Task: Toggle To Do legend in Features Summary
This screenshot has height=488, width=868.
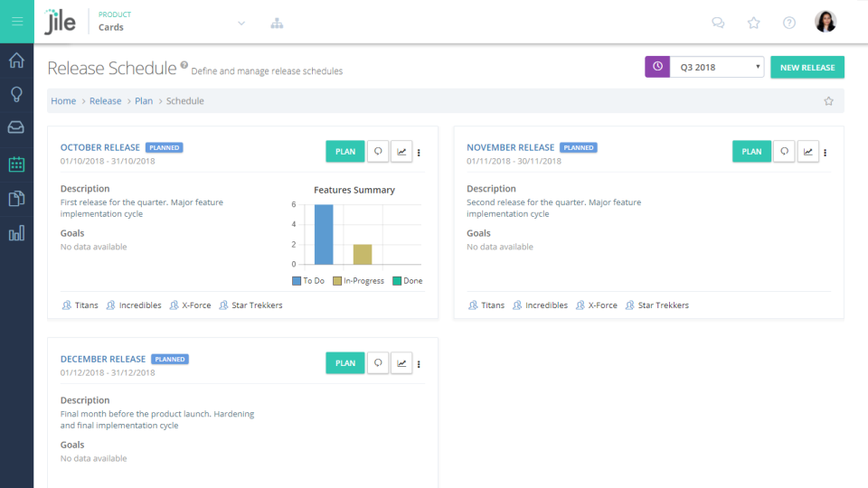Action: pyautogui.click(x=308, y=281)
